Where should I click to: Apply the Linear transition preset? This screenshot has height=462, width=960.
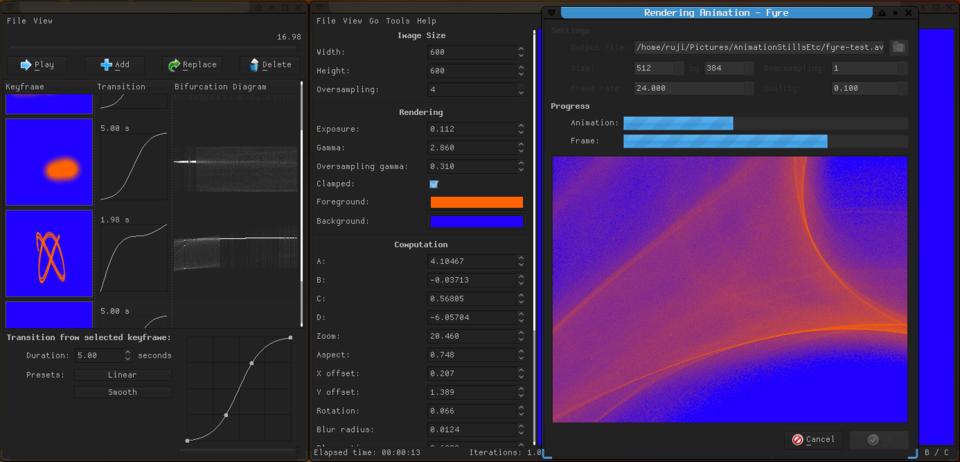pyautogui.click(x=122, y=375)
